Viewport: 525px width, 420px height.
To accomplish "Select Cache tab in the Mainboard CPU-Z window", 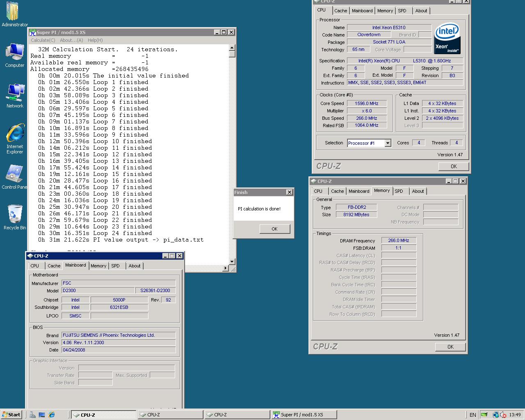I will point(54,266).
